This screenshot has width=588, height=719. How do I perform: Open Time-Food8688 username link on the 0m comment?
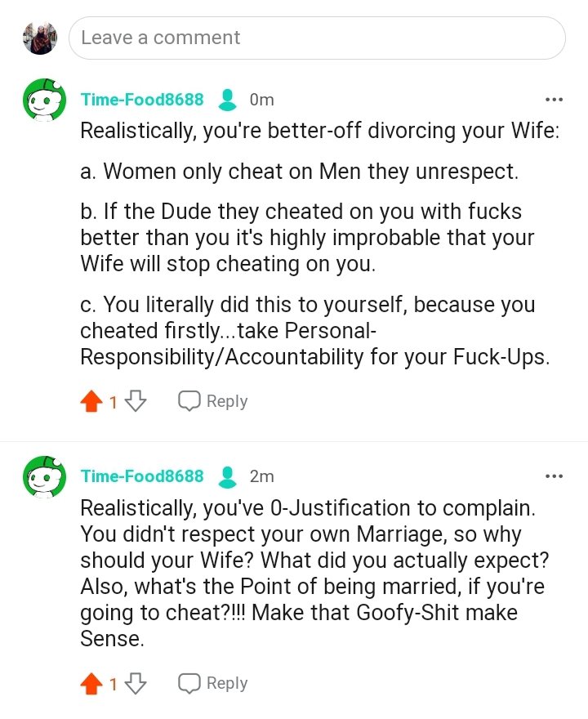pos(142,100)
